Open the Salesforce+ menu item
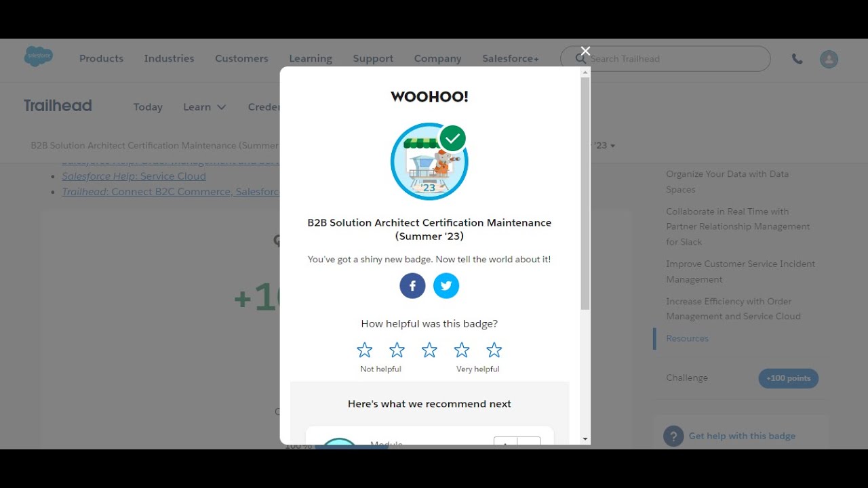This screenshot has width=868, height=488. 511,59
